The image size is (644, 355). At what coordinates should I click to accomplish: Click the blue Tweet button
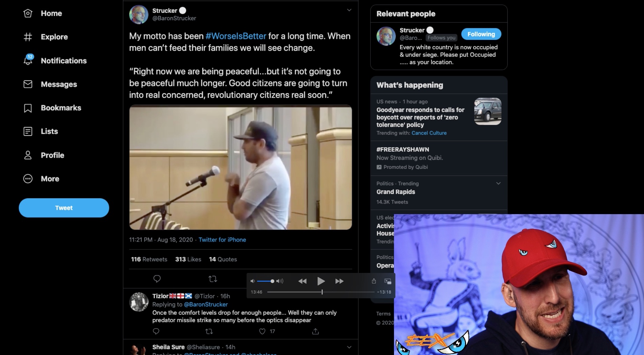pos(64,208)
